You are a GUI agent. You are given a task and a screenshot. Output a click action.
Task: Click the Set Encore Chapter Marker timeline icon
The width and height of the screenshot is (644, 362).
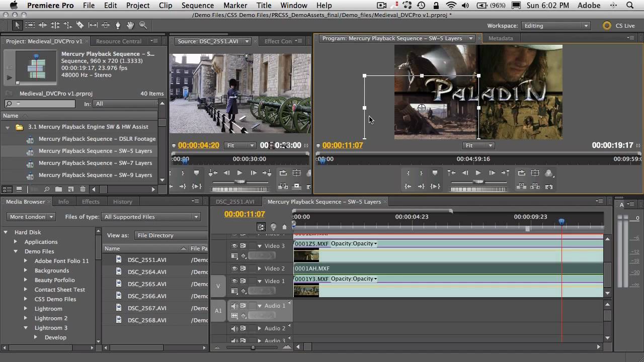[273, 227]
